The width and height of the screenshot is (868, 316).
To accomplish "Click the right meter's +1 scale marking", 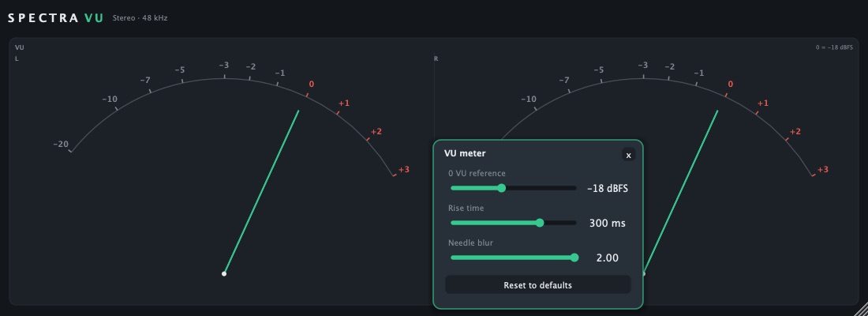I will pos(763,103).
